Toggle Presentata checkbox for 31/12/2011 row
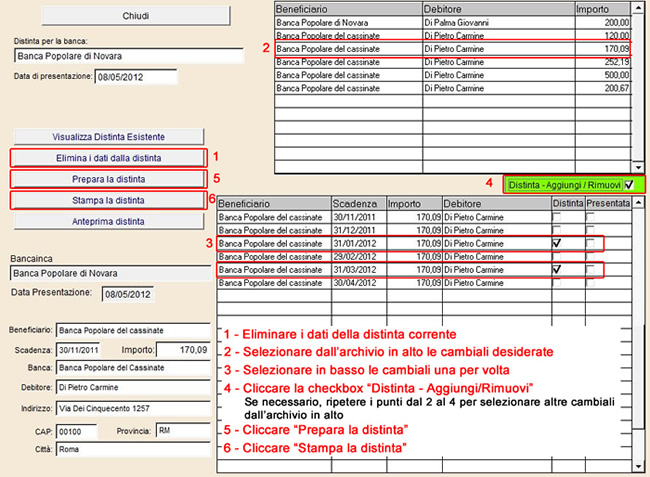Screen dimensions: 650x477 (x=590, y=230)
